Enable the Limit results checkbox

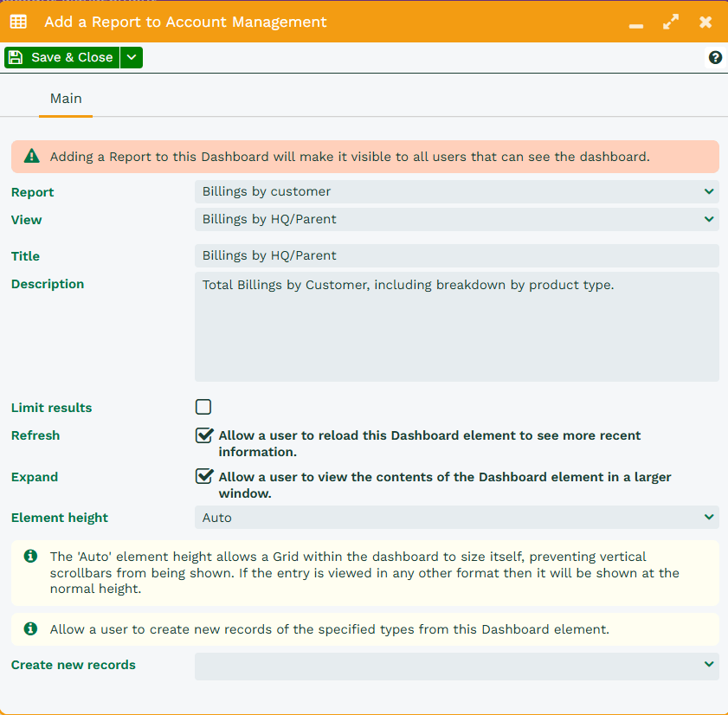point(203,407)
